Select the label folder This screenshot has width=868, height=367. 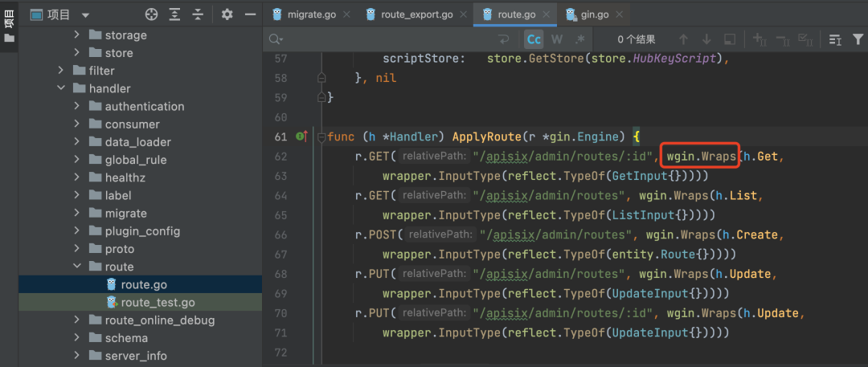[x=118, y=195]
